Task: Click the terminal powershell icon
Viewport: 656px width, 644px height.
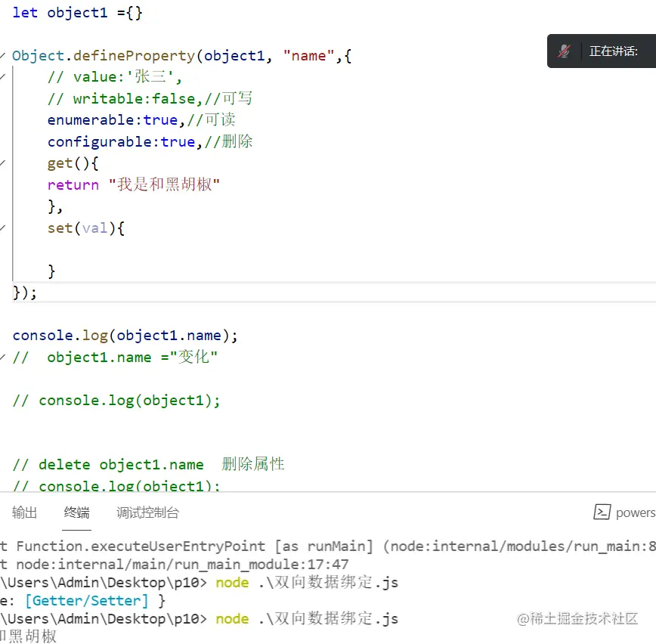Action: pos(602,512)
